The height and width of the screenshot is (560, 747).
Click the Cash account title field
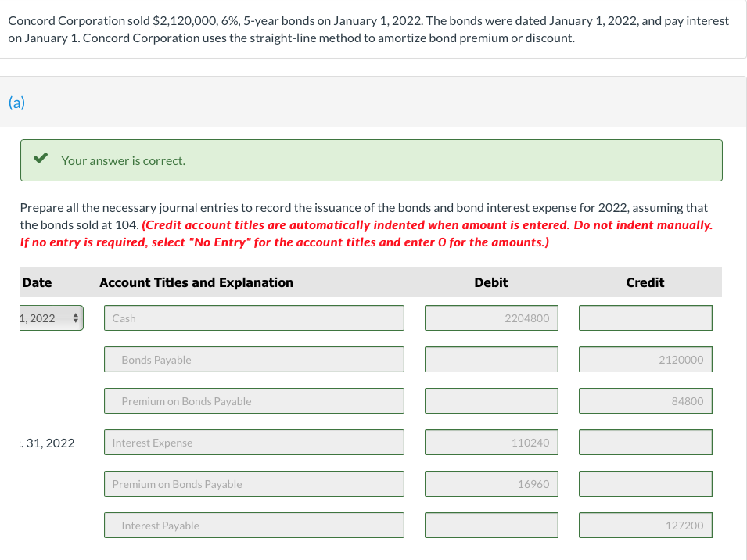pos(254,318)
